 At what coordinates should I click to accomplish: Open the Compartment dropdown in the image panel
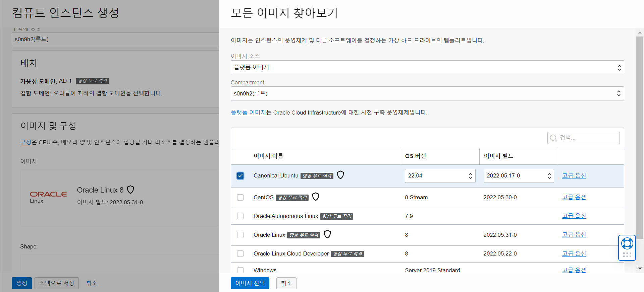(427, 93)
